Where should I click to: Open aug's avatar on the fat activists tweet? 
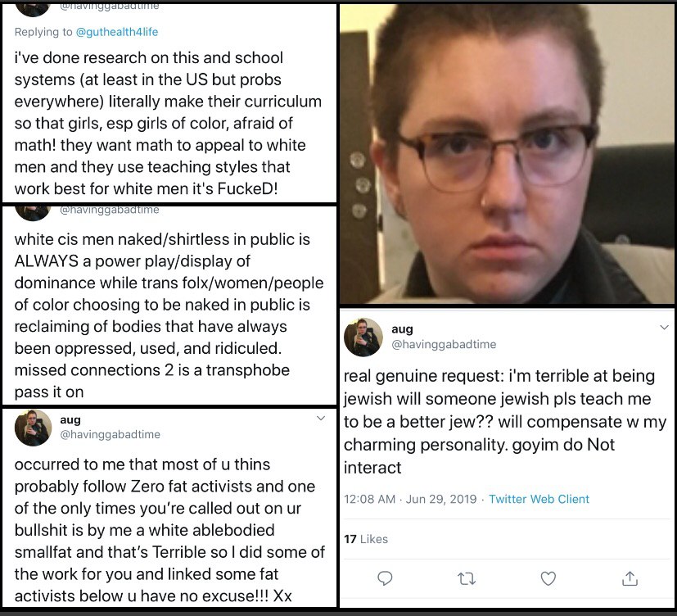point(34,428)
